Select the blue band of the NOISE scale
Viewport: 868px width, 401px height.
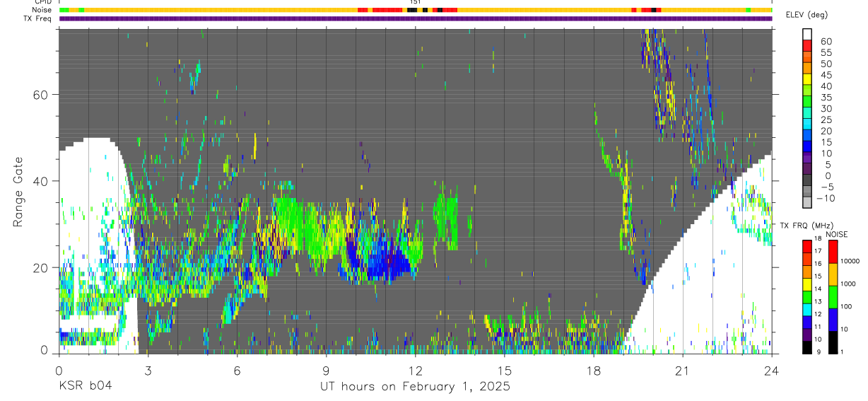[x=833, y=319]
